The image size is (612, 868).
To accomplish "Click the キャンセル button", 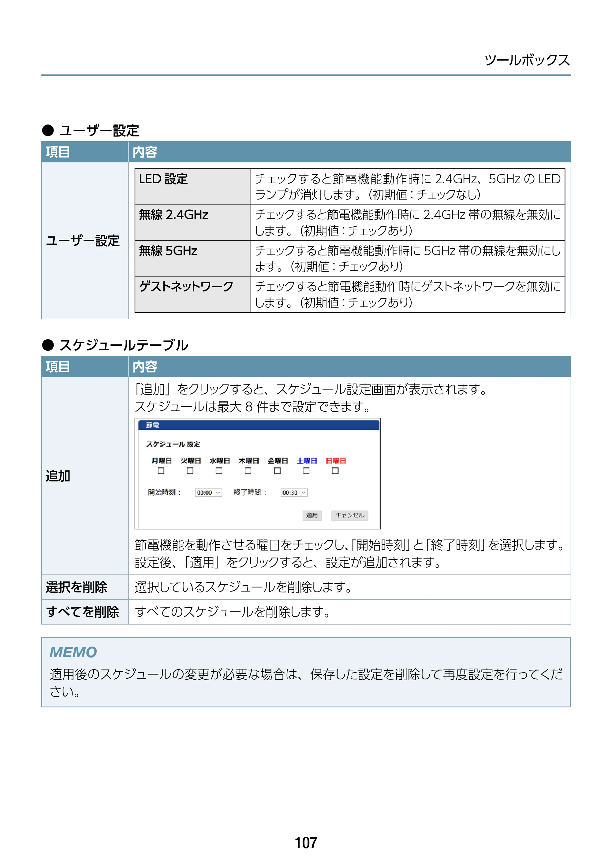I will [350, 515].
